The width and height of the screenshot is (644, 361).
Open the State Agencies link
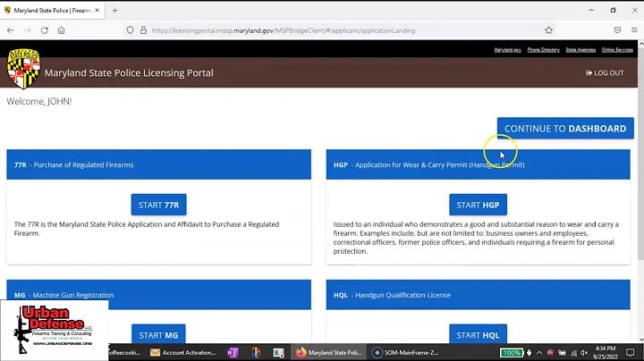coord(580,50)
